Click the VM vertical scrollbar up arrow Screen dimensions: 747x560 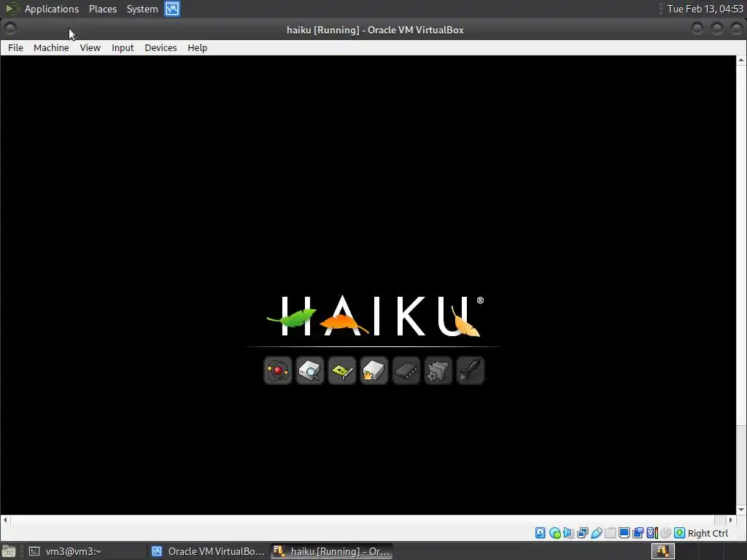741,60
